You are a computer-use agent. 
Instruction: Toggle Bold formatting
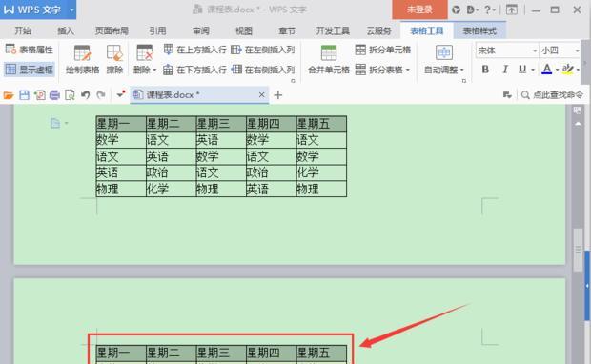point(485,70)
